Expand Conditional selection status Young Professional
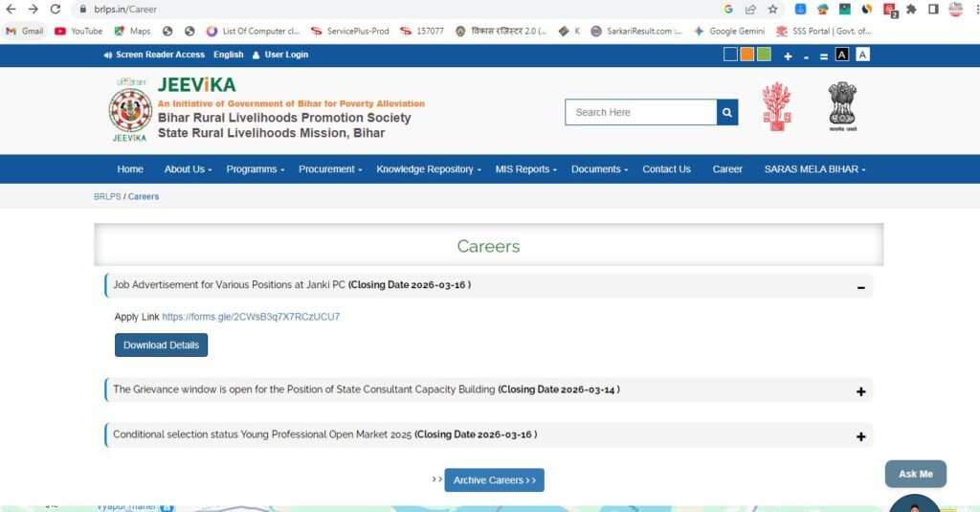980x512 pixels. 860,435
